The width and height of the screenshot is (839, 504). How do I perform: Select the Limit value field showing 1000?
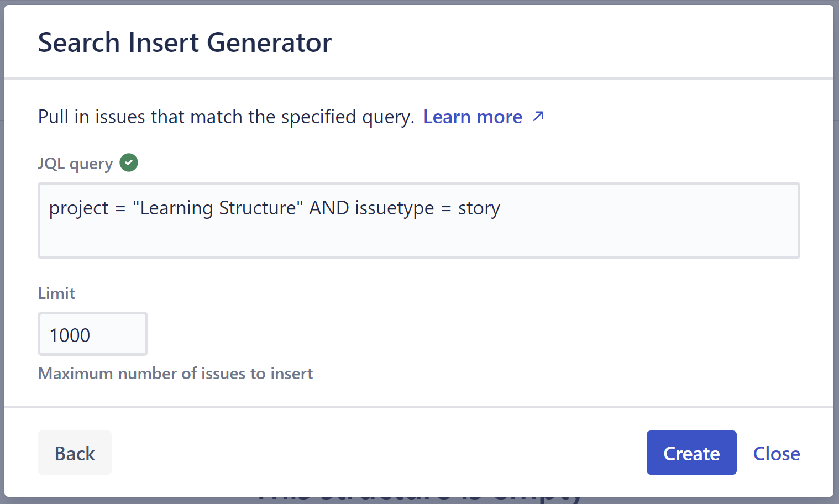click(x=92, y=334)
